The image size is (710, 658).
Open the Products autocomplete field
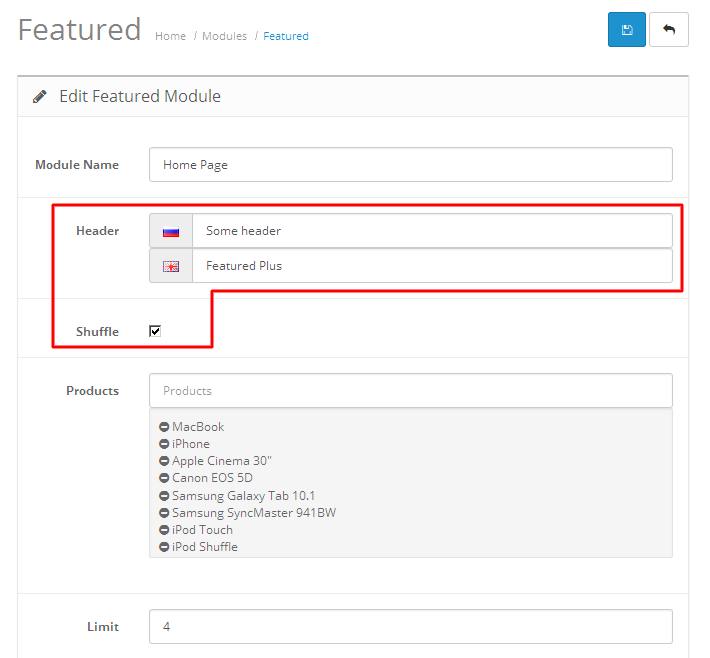[x=410, y=391]
